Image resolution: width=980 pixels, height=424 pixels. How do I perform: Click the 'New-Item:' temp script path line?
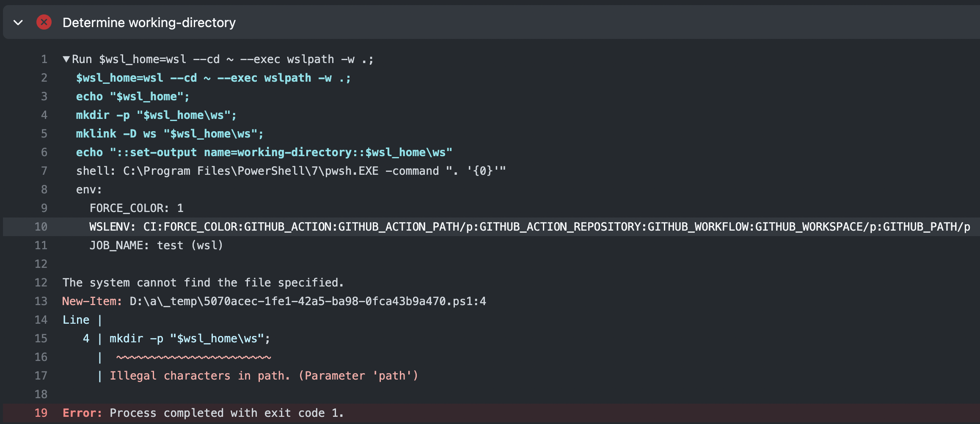[274, 301]
